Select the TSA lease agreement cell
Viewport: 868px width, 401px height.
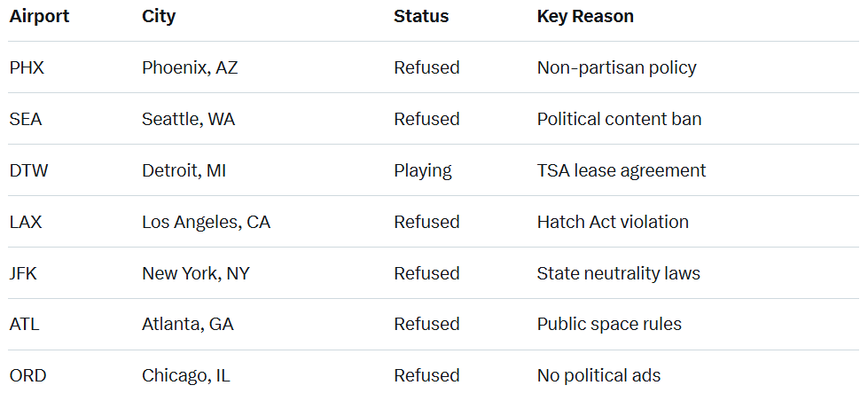point(622,170)
